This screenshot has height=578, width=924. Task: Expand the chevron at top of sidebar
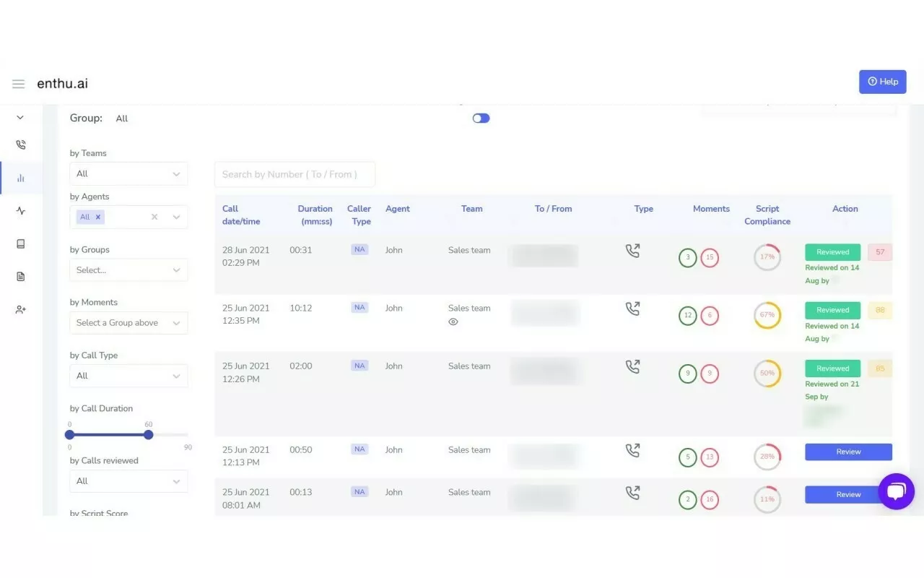click(x=18, y=117)
